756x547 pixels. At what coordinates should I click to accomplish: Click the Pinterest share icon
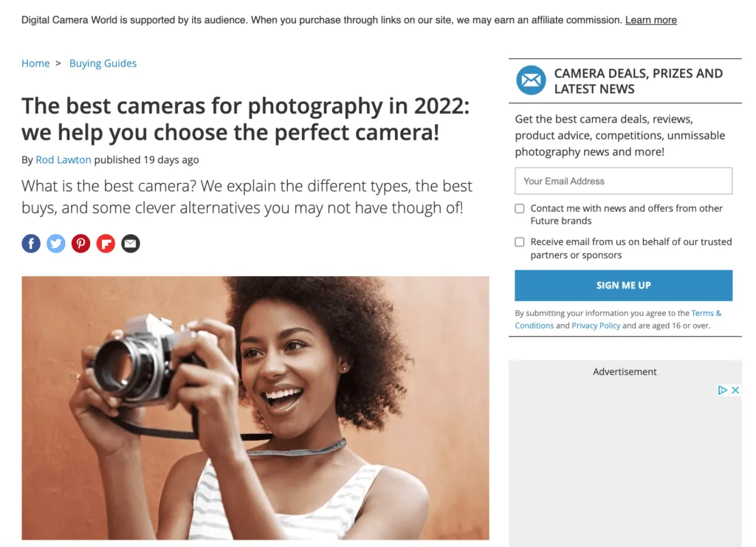[80, 244]
